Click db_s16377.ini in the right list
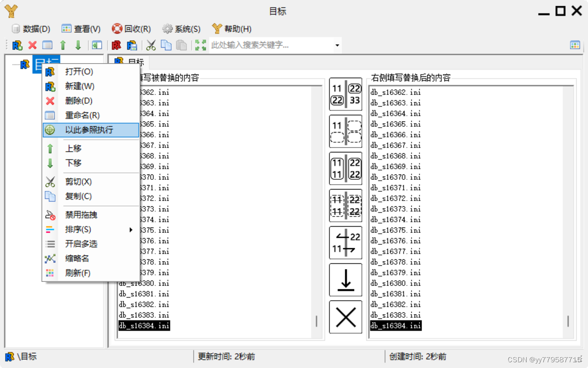 (x=396, y=251)
